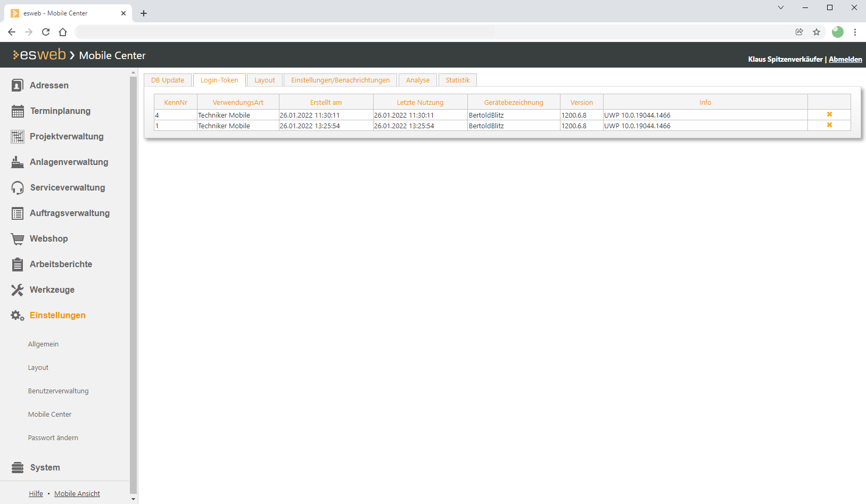
Task: Open the Einstellungen/Benachrichtungen tab
Action: 340,80
